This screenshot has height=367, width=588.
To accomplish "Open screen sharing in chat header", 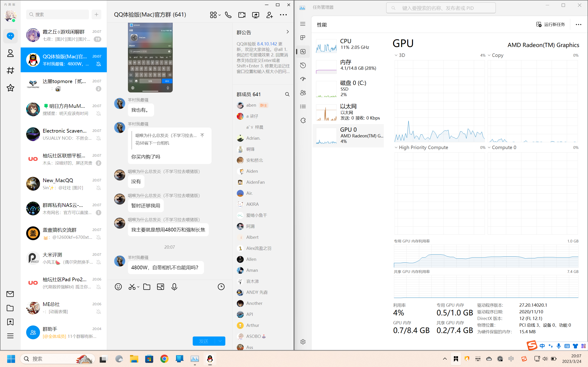I will tap(255, 15).
